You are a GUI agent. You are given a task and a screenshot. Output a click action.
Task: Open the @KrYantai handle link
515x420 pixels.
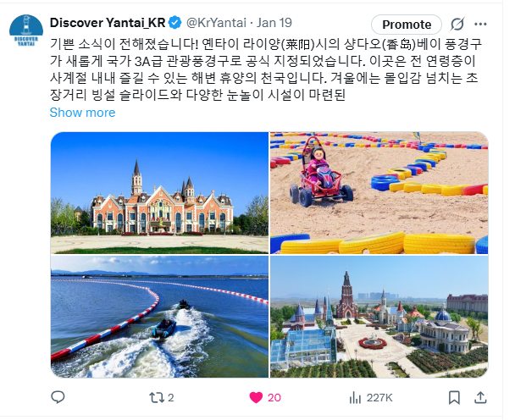pos(216,23)
